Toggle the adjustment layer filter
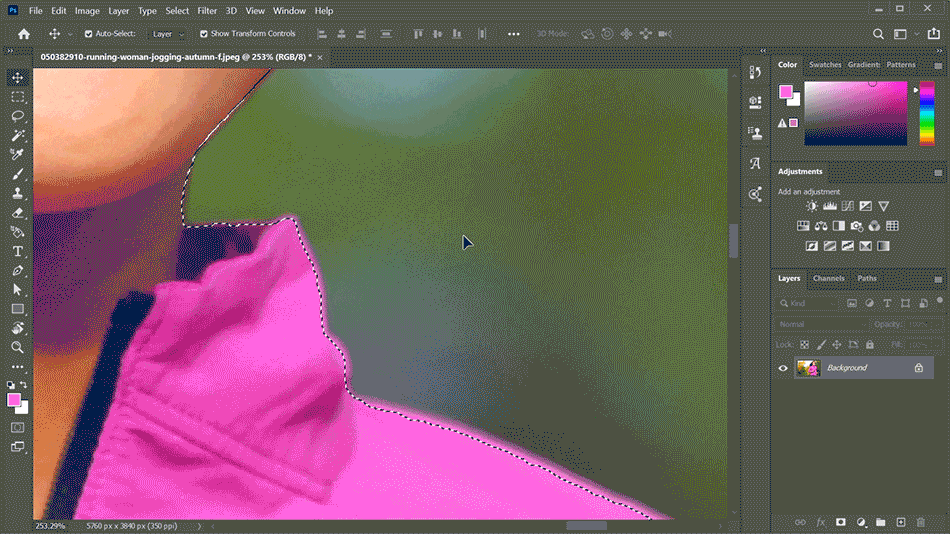 tap(869, 303)
